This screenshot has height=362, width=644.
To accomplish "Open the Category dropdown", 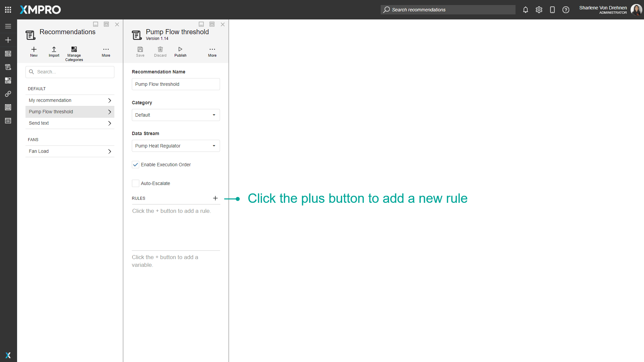I will 176,115.
